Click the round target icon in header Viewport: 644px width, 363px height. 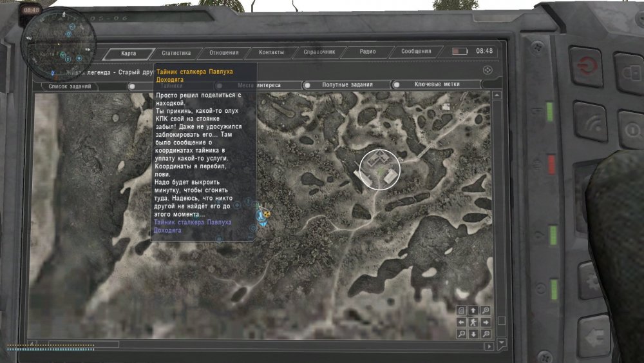(488, 70)
